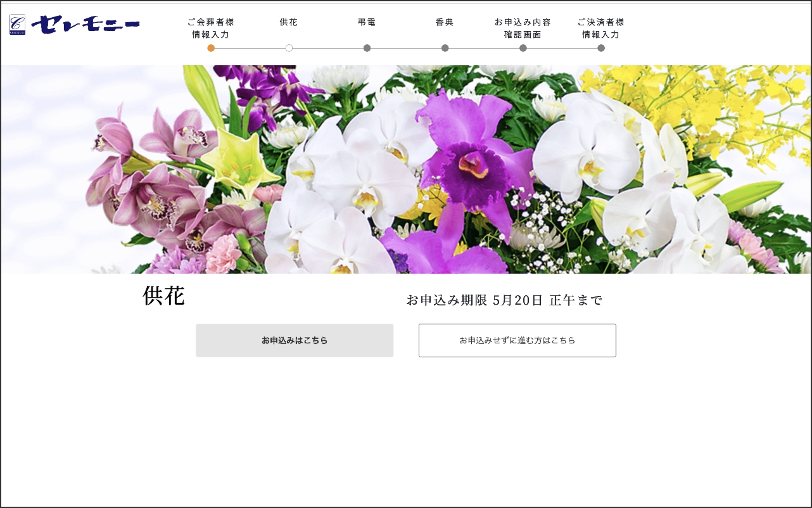Click the セレモニー logo text
The width and height of the screenshot is (812, 508).
point(85,25)
